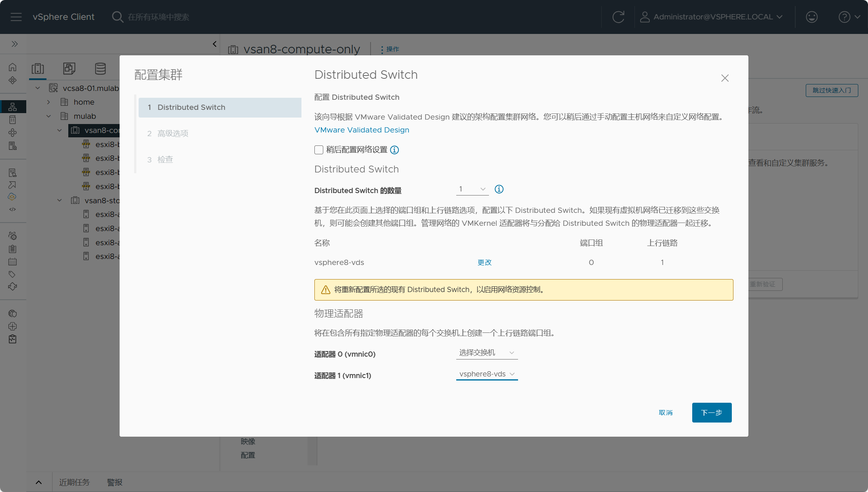Open Events sidebar icon
The height and width of the screenshot is (492, 868).
13,262
